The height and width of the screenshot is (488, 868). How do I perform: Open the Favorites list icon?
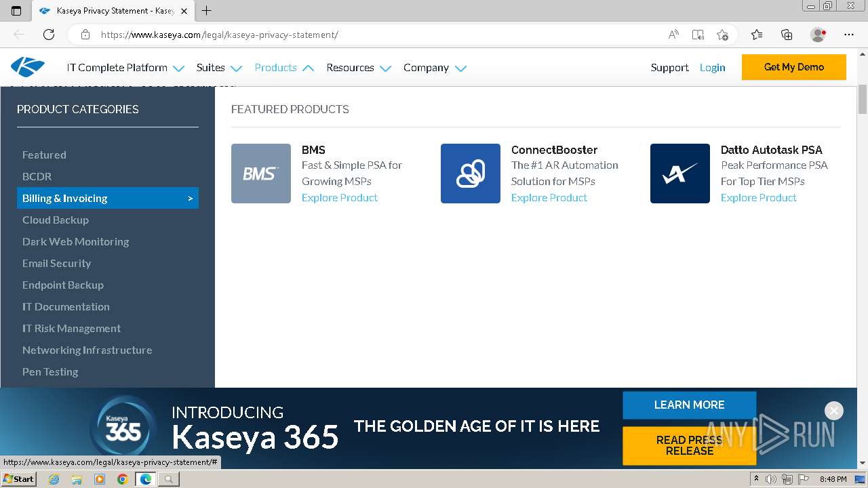757,35
